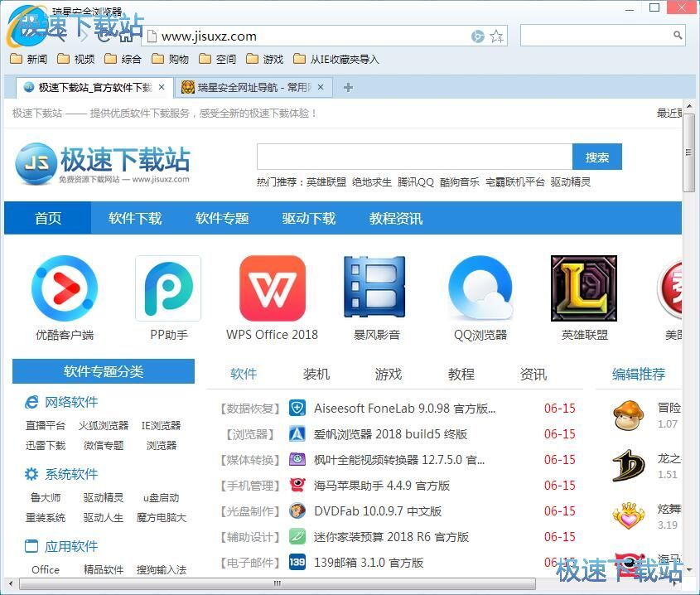The width and height of the screenshot is (700, 595).
Task: Open the 首页 navigation item
Action: (x=48, y=218)
